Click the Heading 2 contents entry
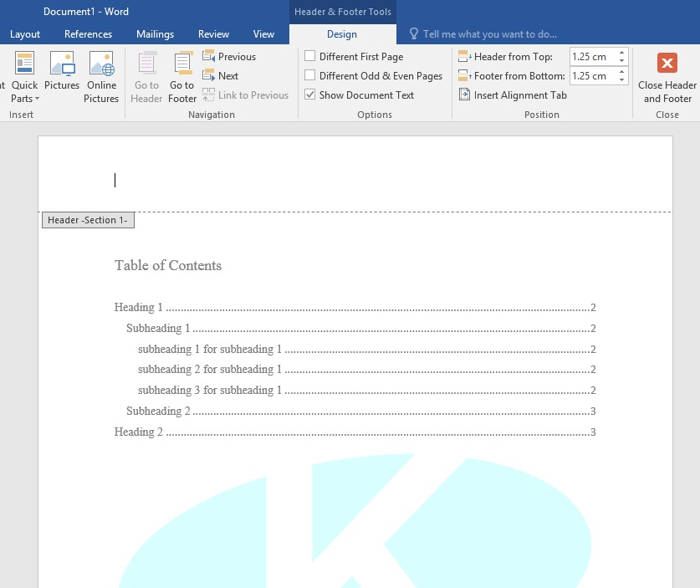 coord(355,432)
